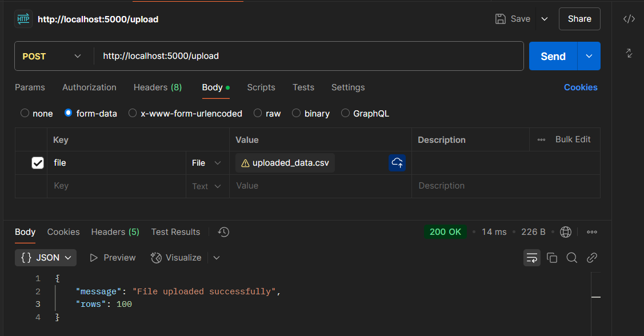Click the request URL input field
The height and width of the screenshot is (336, 644).
pos(309,56)
